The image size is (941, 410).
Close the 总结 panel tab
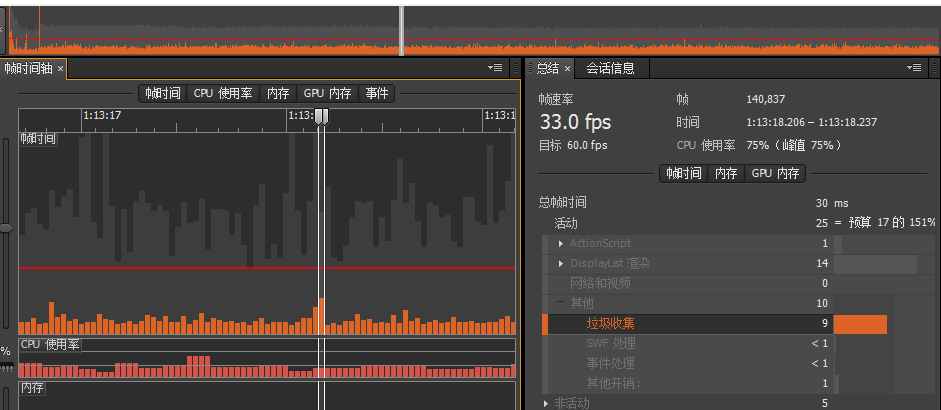pyautogui.click(x=567, y=69)
